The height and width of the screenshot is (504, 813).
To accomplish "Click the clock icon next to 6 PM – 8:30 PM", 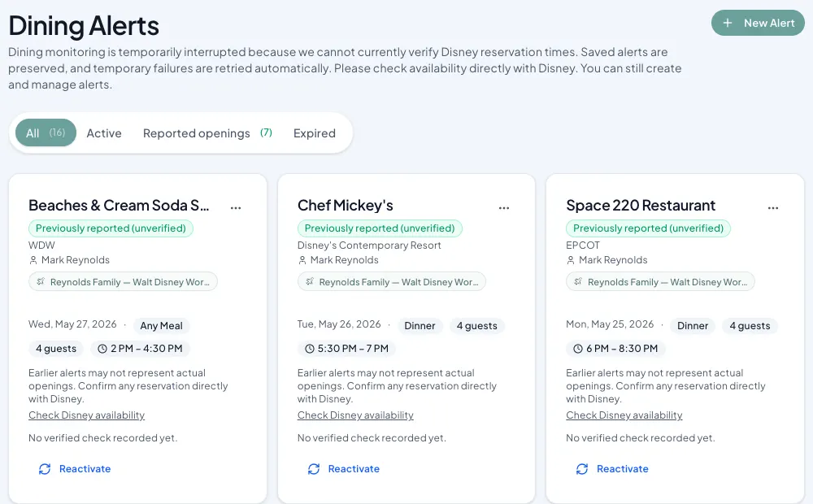I will click(x=578, y=349).
